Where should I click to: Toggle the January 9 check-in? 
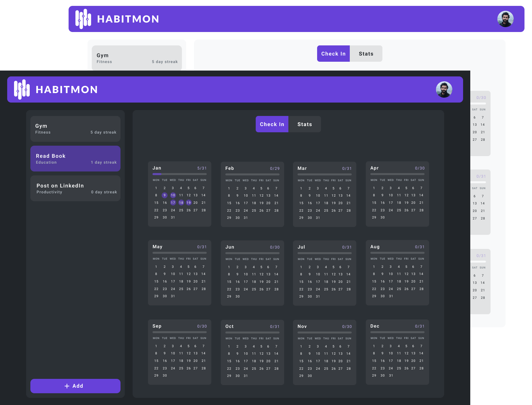[x=165, y=195]
